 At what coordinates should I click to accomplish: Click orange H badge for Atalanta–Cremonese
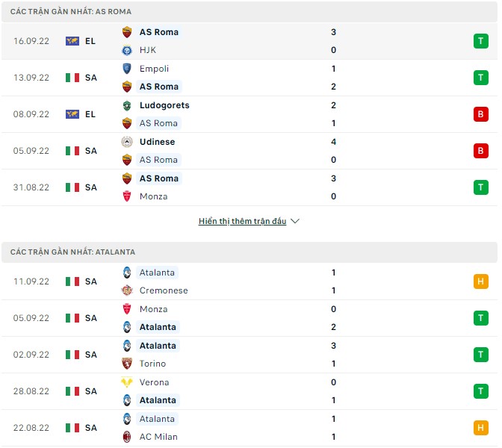(480, 281)
